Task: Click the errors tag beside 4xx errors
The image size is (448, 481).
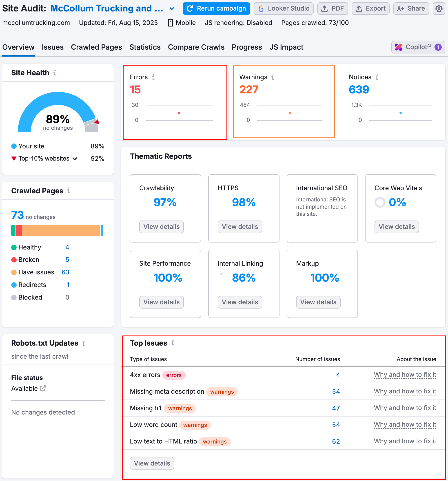Action: tap(174, 375)
